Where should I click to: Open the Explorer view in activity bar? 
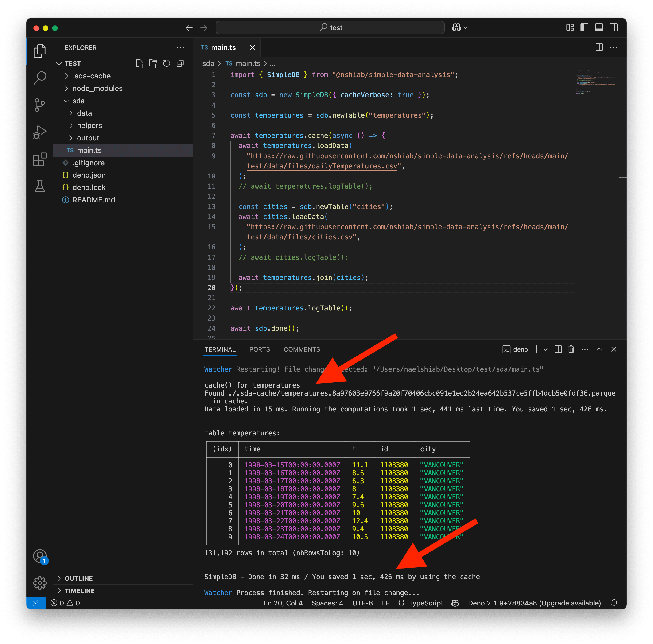39,51
